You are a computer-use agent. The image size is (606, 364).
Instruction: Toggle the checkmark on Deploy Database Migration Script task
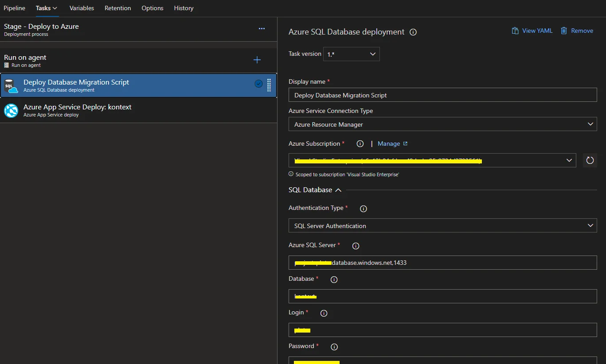258,84
